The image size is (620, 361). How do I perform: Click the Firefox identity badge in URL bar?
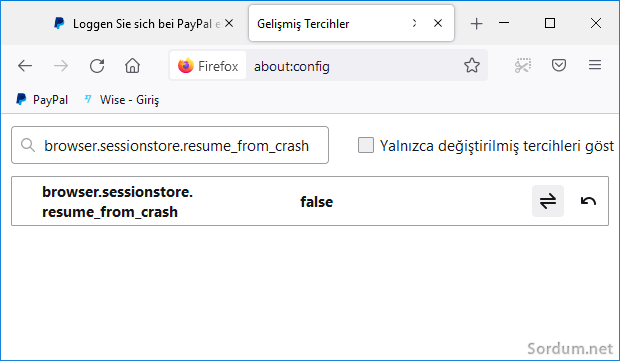[208, 66]
